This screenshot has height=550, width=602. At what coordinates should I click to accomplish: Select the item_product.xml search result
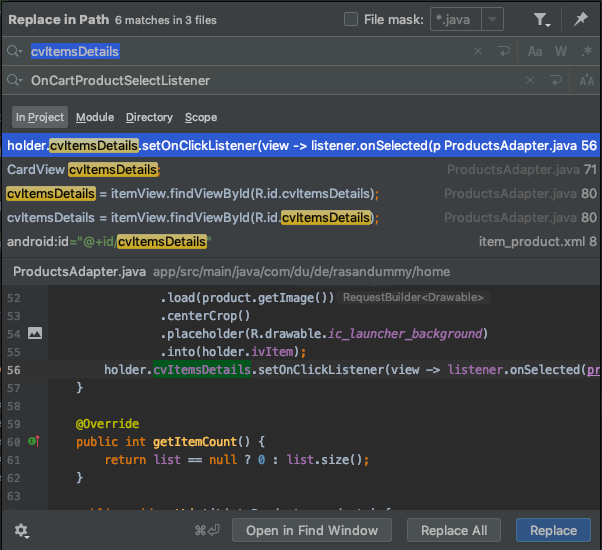pos(300,241)
